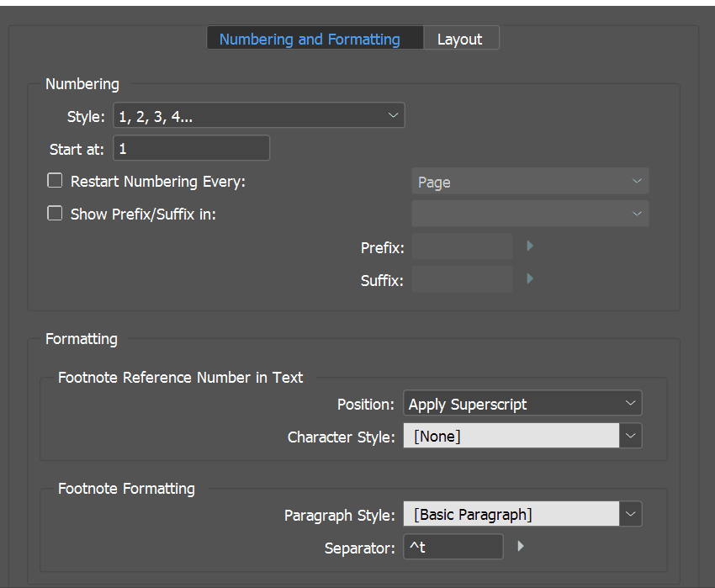Expand the numbering Style dropdown

pos(259,115)
